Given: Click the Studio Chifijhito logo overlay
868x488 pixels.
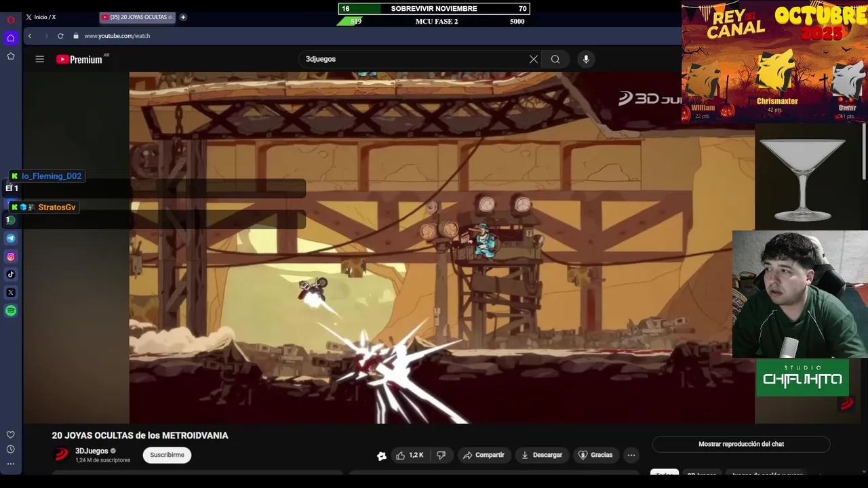Looking at the screenshot, I should click(803, 378).
